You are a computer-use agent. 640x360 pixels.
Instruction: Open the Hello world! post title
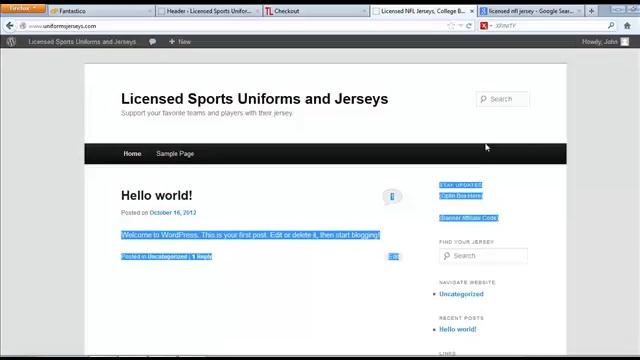156,196
